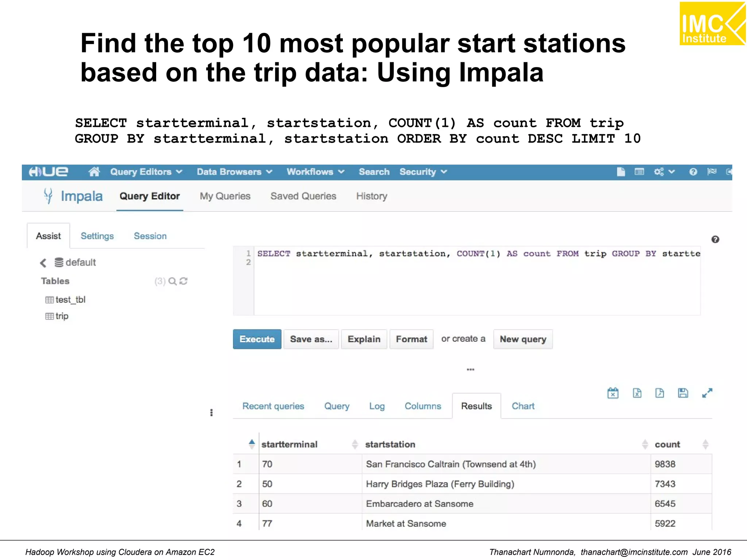Open the documents file icon in top bar
This screenshot has height=560, width=747.
pyautogui.click(x=621, y=172)
